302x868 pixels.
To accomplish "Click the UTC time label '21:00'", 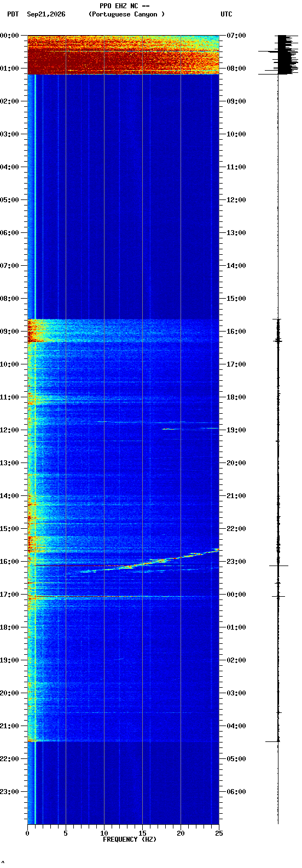I will (236, 496).
